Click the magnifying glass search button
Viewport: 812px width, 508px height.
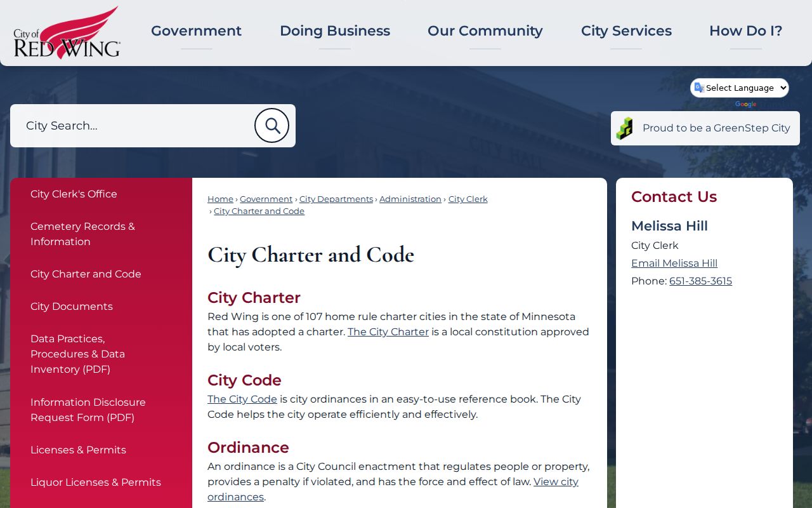point(272,126)
